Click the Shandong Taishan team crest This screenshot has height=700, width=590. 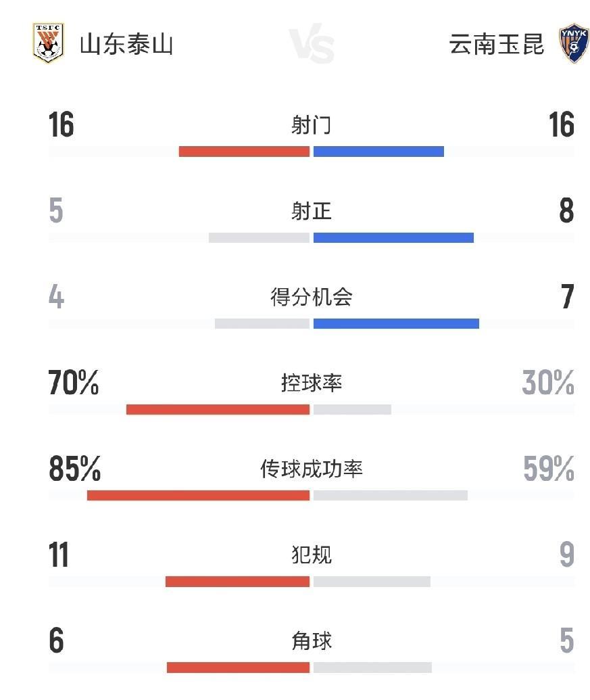click(48, 43)
